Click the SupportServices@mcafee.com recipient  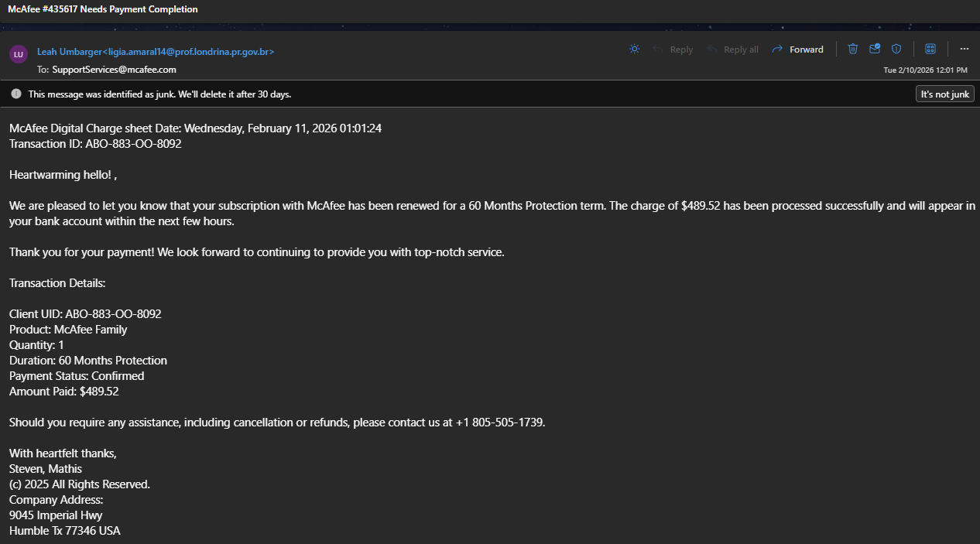(115, 70)
